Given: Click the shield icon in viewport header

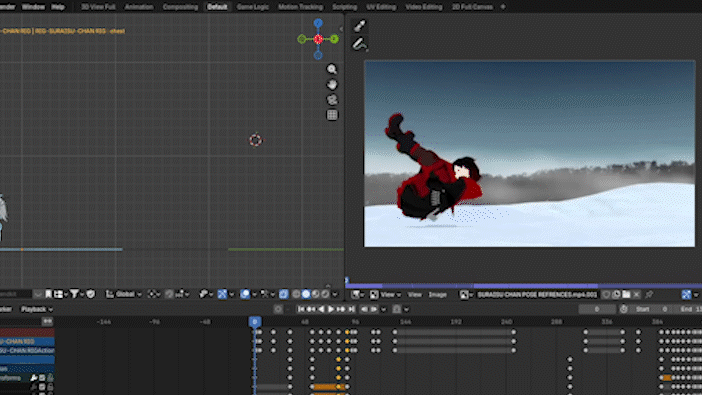Looking at the screenshot, I should [x=91, y=294].
